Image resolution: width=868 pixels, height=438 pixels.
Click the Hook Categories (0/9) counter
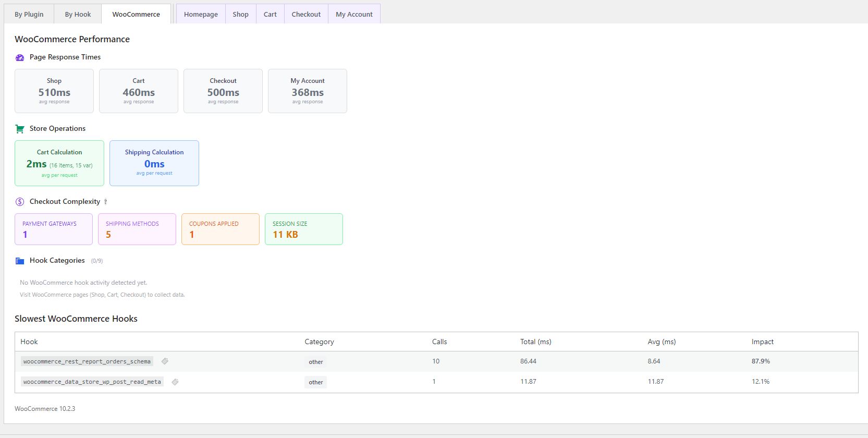pos(97,261)
